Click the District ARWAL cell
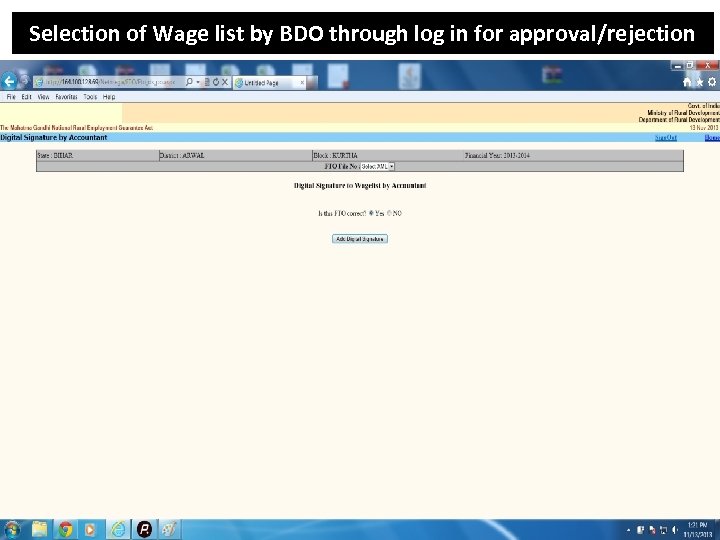Viewport: 720px width, 540px height. (x=235, y=155)
